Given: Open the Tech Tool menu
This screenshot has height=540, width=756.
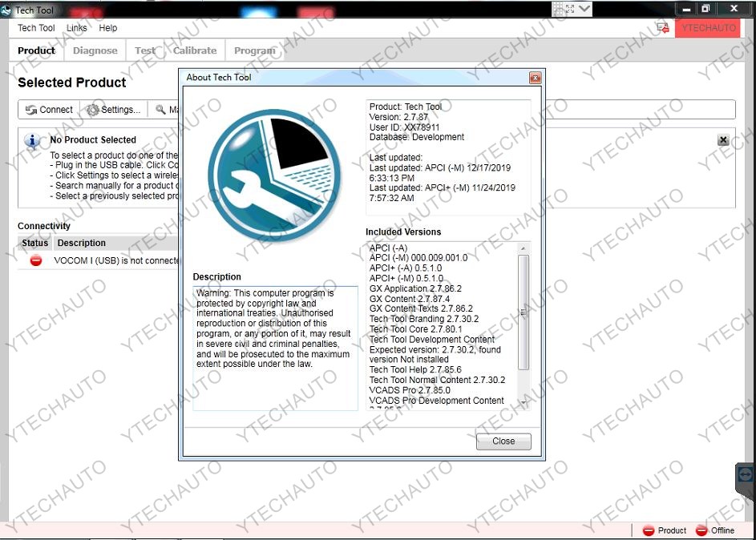Looking at the screenshot, I should pos(35,27).
